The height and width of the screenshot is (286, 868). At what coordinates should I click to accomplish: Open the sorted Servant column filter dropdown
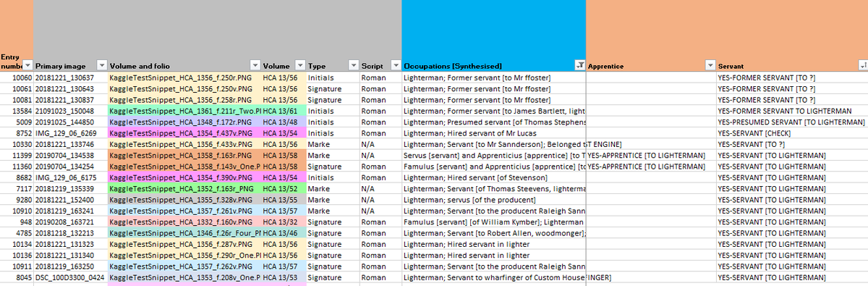(x=862, y=65)
